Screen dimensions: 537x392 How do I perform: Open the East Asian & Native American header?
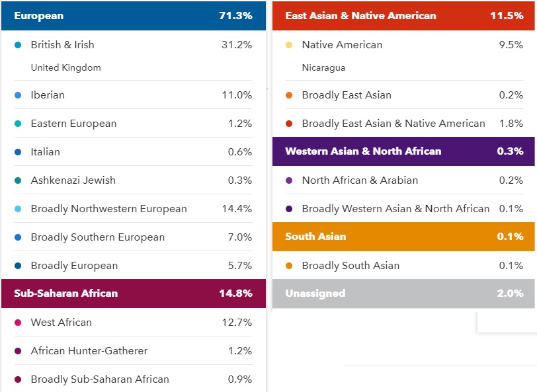(403, 16)
